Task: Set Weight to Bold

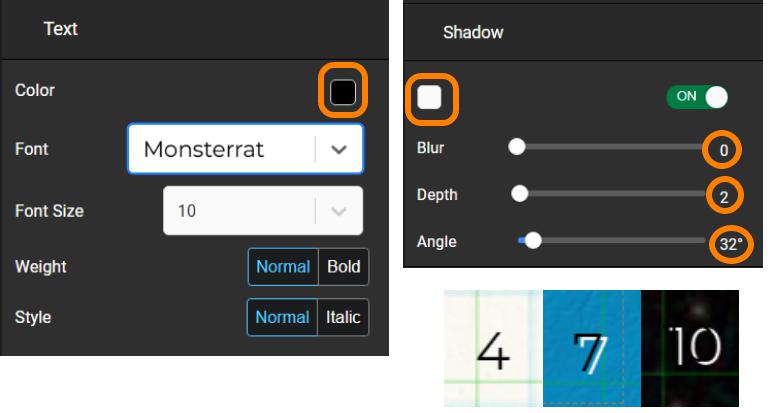Action: point(343,267)
